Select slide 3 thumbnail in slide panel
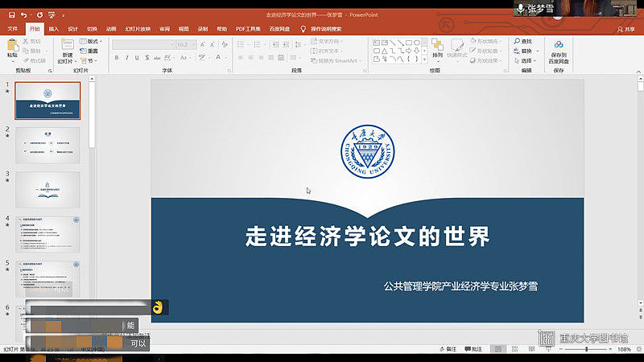Screen dimensions: 644x362 [x=47, y=190]
